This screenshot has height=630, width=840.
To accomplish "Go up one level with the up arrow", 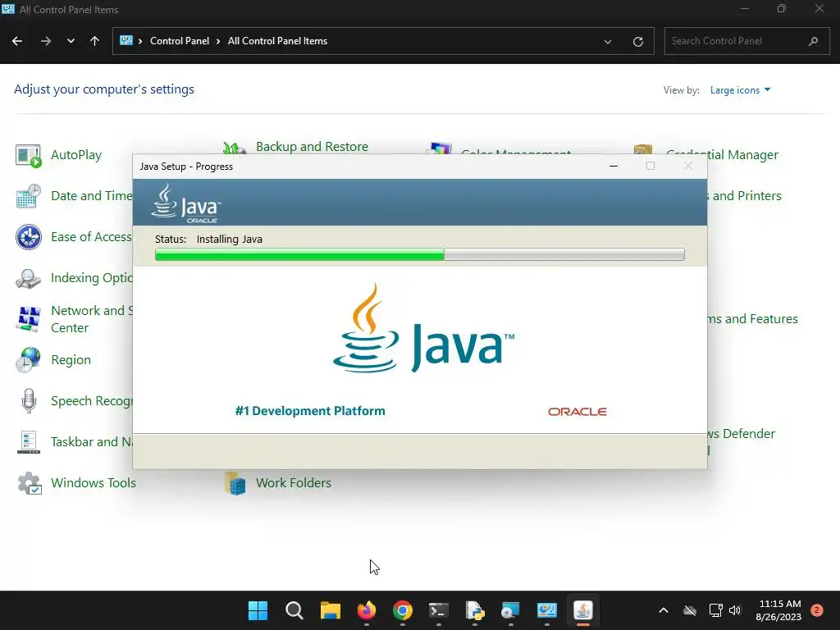I will point(95,41).
